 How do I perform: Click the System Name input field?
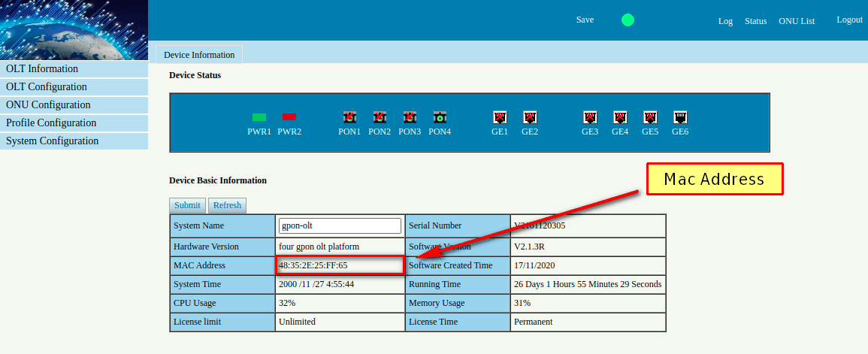coord(340,225)
